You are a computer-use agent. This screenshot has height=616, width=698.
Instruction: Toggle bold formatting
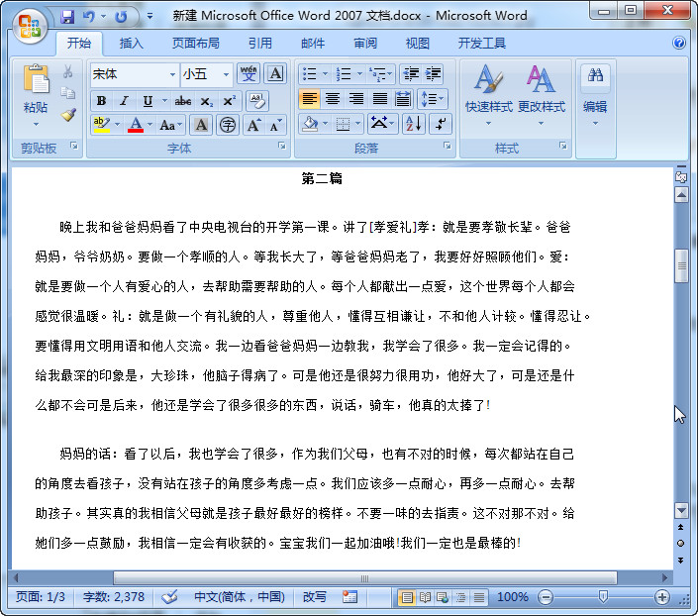tap(102, 101)
